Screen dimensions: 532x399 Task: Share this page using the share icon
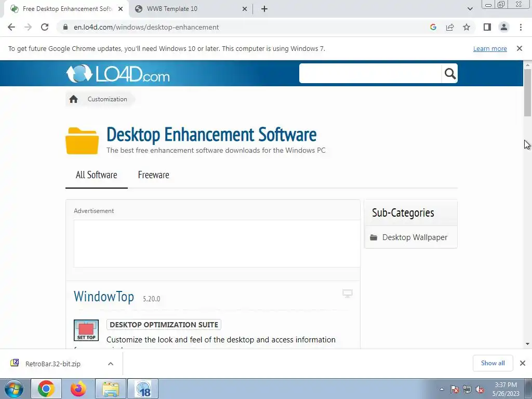tap(450, 27)
